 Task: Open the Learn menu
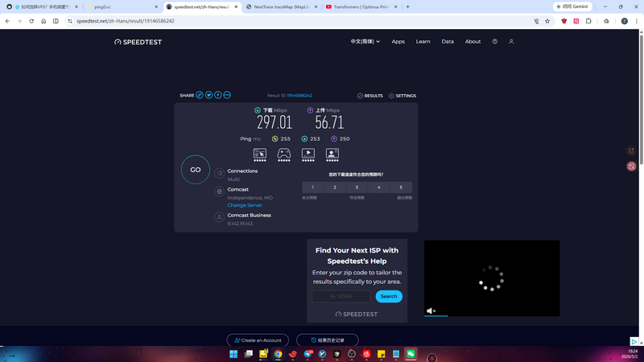(423, 42)
